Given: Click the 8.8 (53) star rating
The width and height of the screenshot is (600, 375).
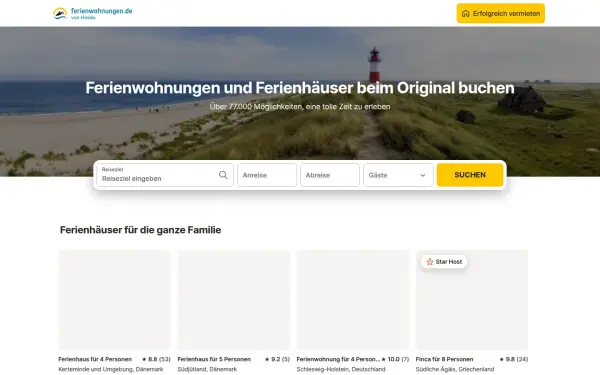Looking at the screenshot, I should 156,359.
